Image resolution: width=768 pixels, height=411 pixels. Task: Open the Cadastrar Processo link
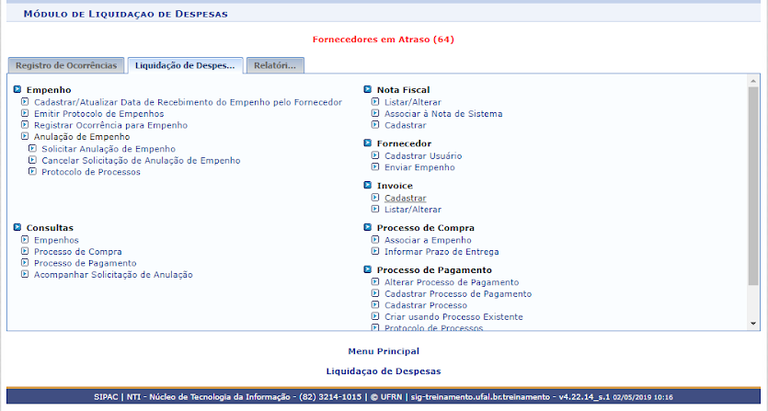tap(426, 305)
